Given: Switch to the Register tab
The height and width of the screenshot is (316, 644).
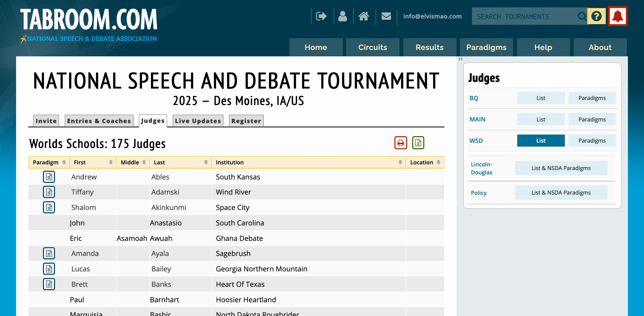Looking at the screenshot, I should pyautogui.click(x=246, y=121).
